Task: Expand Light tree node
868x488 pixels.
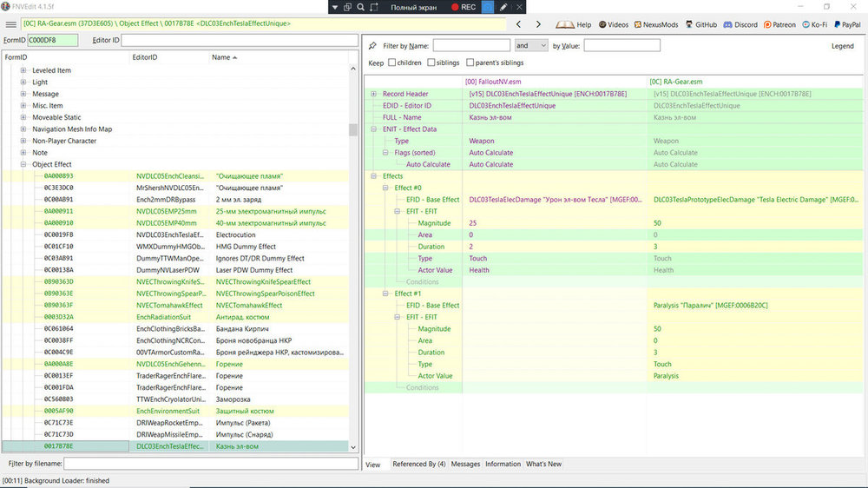Action: coord(23,82)
